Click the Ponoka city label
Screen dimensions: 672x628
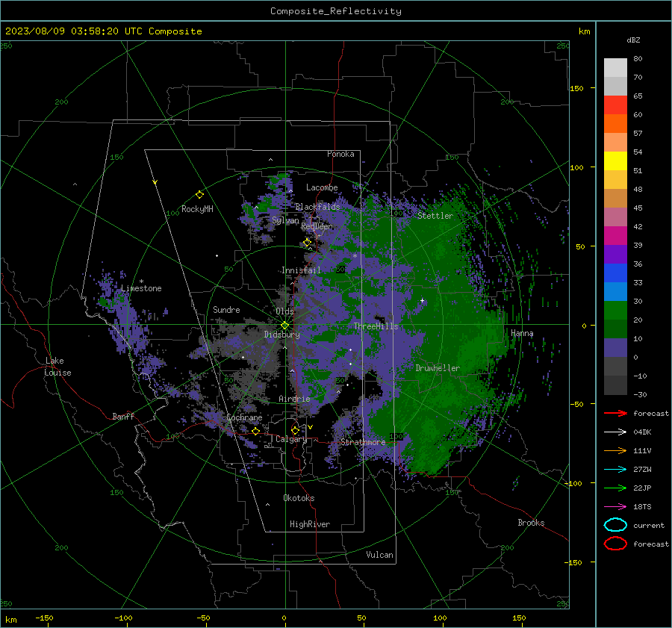(x=340, y=154)
